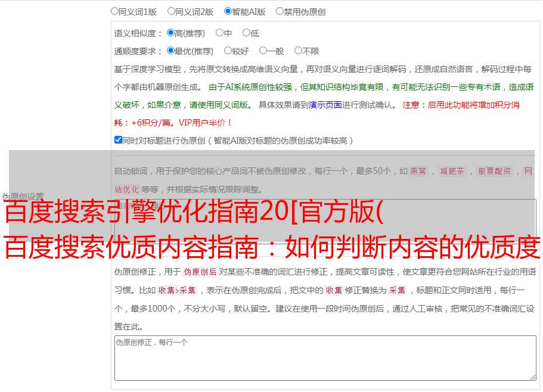Viewport: 543px width, 392px height.
Task: Select the 同义词1版 radio option
Action: click(x=114, y=11)
